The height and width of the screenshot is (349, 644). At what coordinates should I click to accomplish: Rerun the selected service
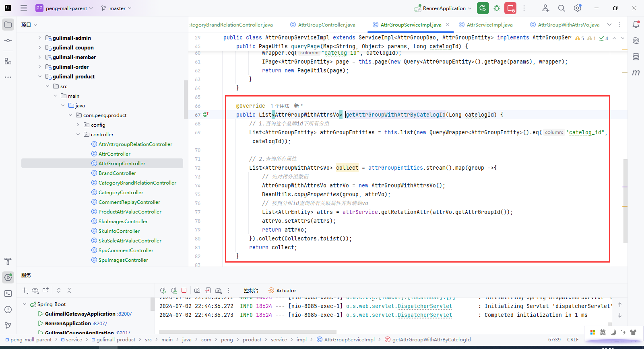click(163, 290)
